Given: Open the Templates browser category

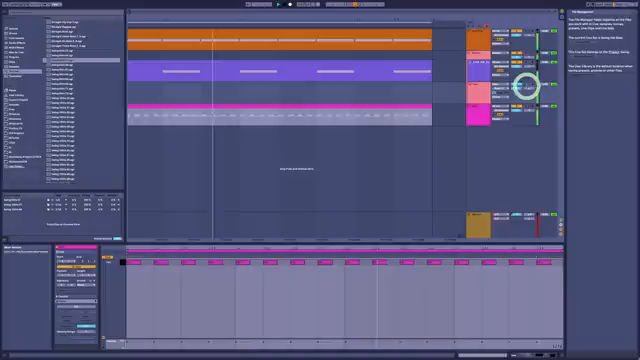Looking at the screenshot, I should [x=15, y=76].
